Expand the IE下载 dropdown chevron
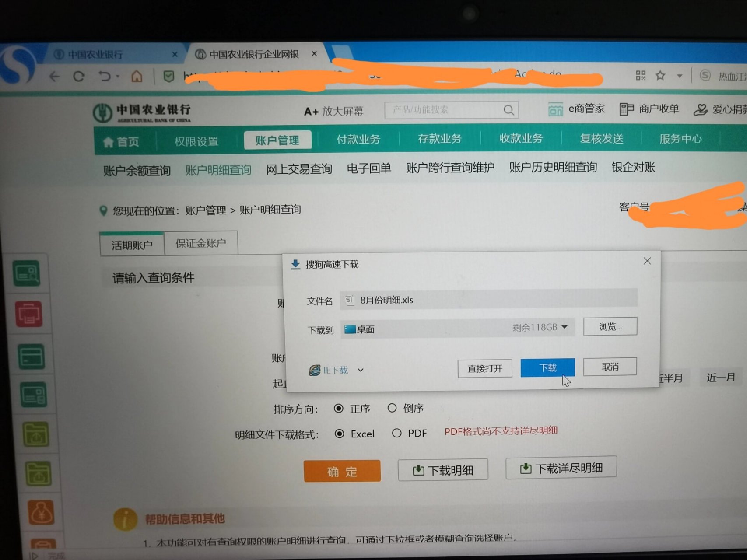This screenshot has width=747, height=560. click(360, 370)
